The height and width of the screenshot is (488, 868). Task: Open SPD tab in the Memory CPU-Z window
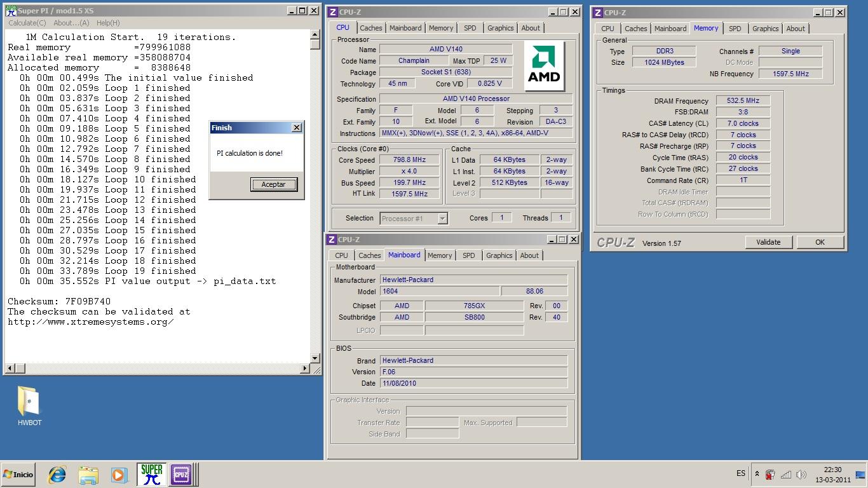735,29
